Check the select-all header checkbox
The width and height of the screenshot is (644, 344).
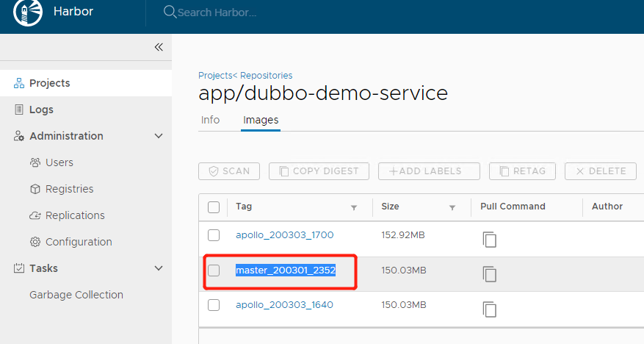[x=214, y=207]
